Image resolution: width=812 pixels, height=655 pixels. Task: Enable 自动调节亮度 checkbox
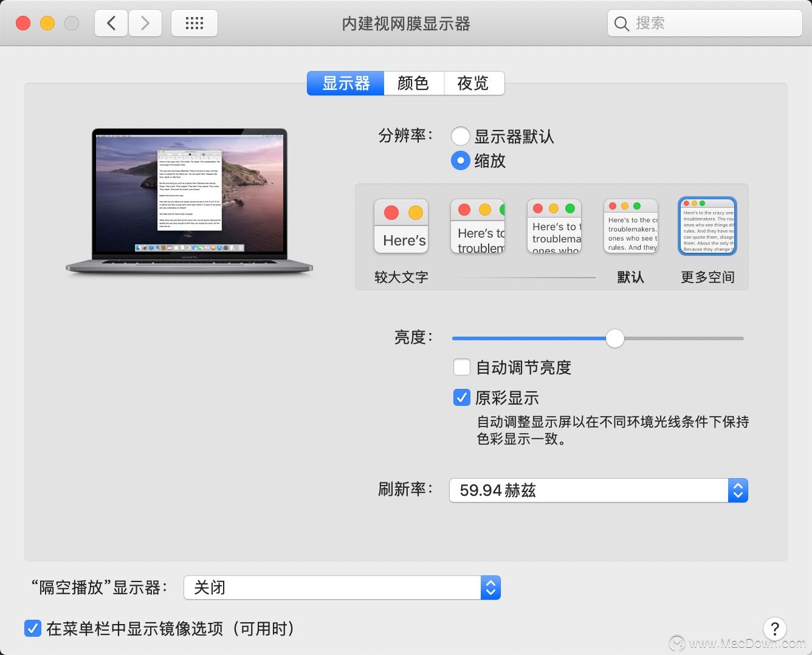pyautogui.click(x=461, y=367)
